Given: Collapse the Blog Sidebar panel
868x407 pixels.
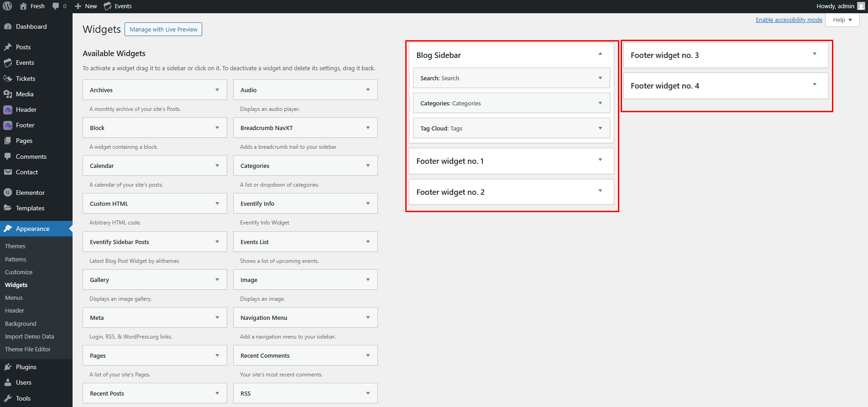Looking at the screenshot, I should (600, 54).
